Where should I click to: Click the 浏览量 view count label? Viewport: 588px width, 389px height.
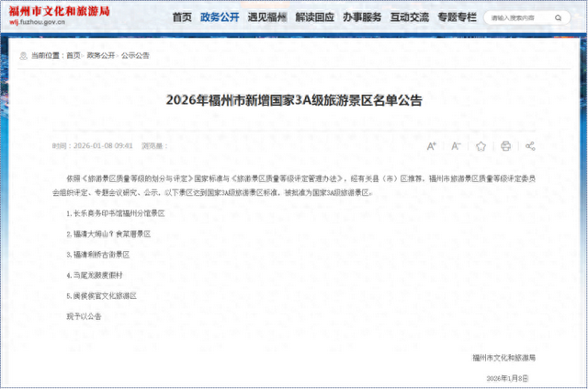pos(153,146)
